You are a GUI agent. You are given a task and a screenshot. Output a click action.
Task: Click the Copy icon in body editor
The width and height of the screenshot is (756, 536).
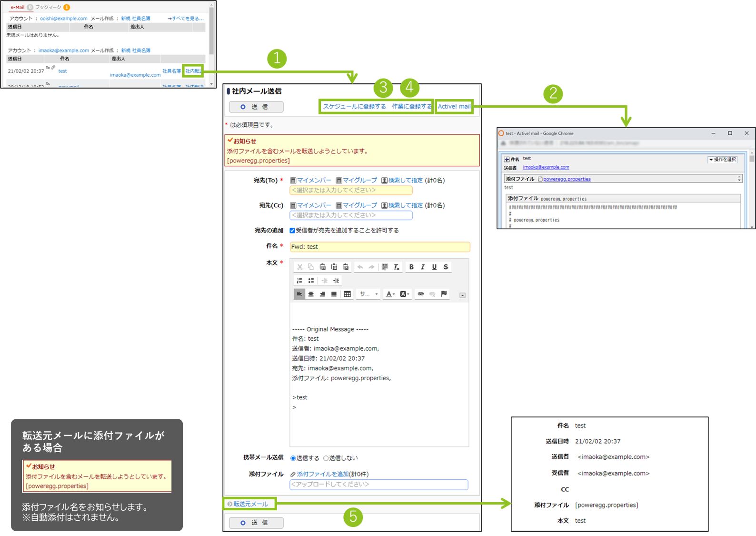(311, 267)
